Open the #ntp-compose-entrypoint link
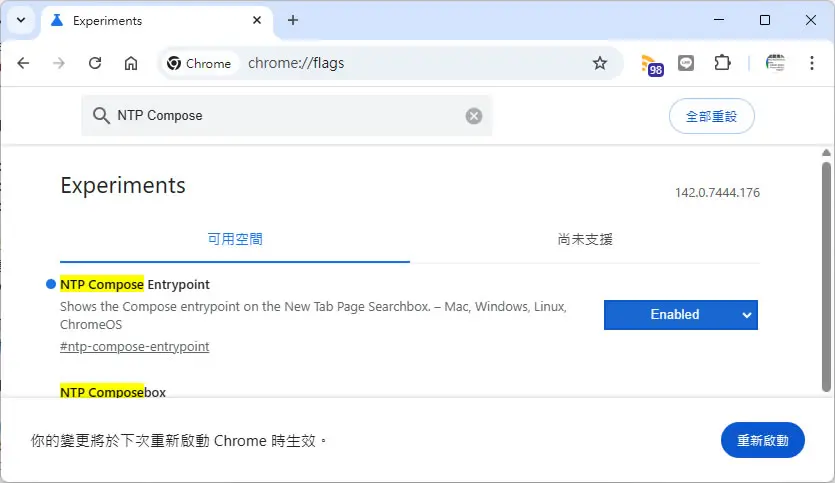Image resolution: width=835 pixels, height=483 pixels. pos(134,347)
